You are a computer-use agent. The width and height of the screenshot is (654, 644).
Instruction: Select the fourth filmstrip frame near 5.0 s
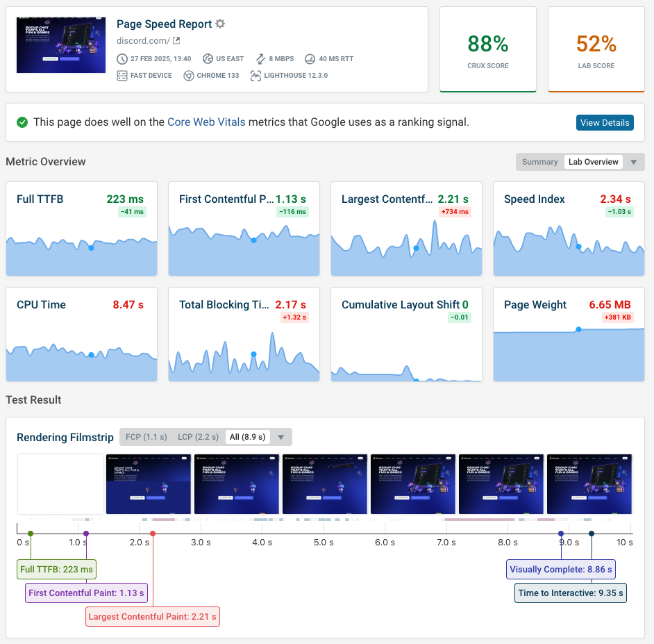[325, 484]
